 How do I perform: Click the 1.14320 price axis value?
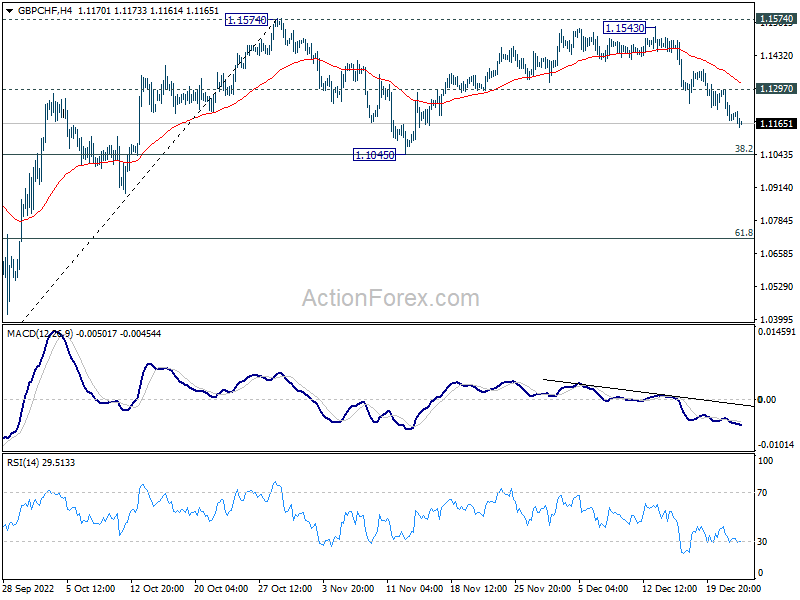point(776,56)
